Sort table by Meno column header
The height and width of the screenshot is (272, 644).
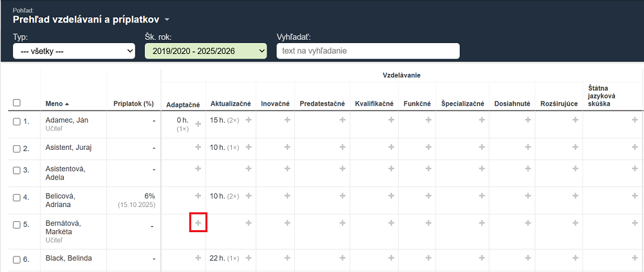tap(54, 104)
